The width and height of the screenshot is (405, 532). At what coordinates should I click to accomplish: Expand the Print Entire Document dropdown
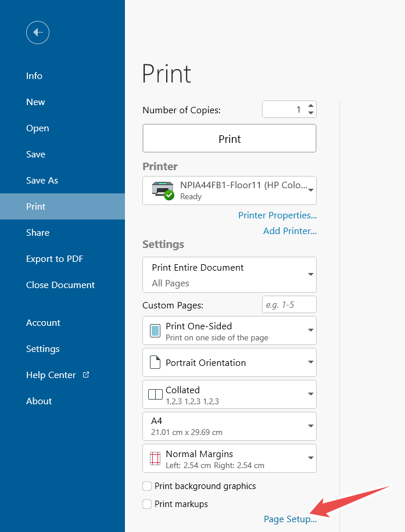[311, 275]
